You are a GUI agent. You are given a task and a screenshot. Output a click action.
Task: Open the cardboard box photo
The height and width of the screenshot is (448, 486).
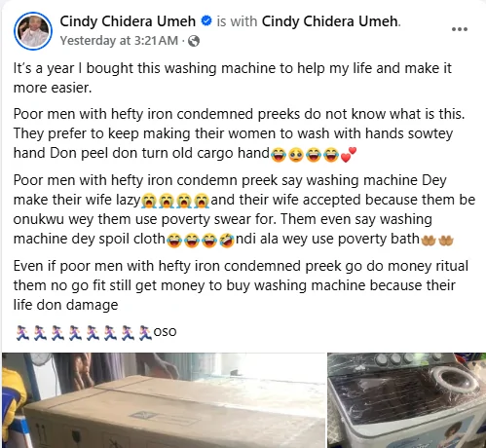click(164, 400)
